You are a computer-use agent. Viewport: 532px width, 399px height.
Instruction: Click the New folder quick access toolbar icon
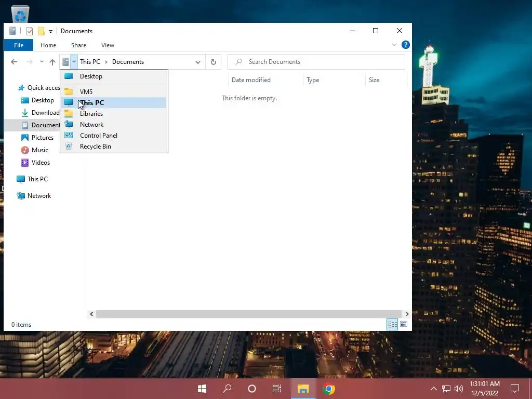[41, 31]
